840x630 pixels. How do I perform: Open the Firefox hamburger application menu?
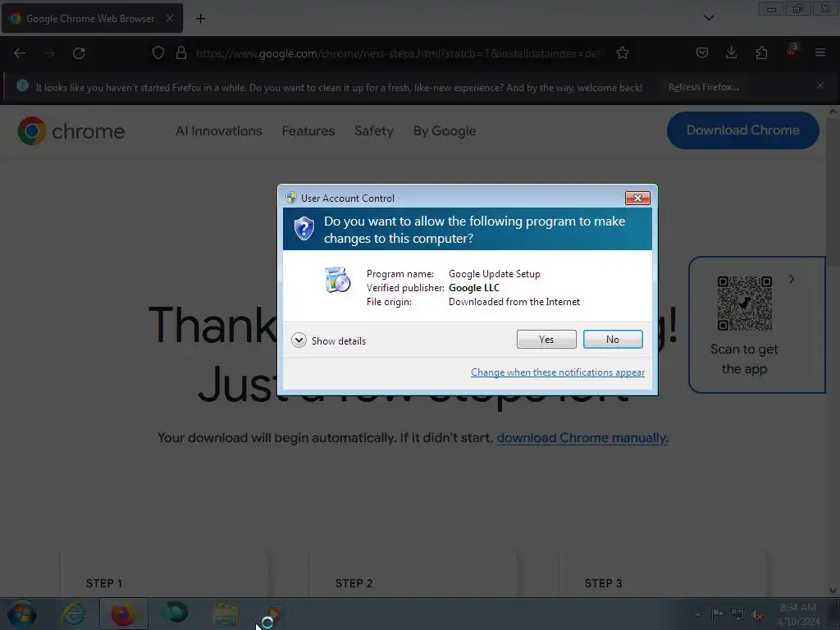tap(820, 53)
